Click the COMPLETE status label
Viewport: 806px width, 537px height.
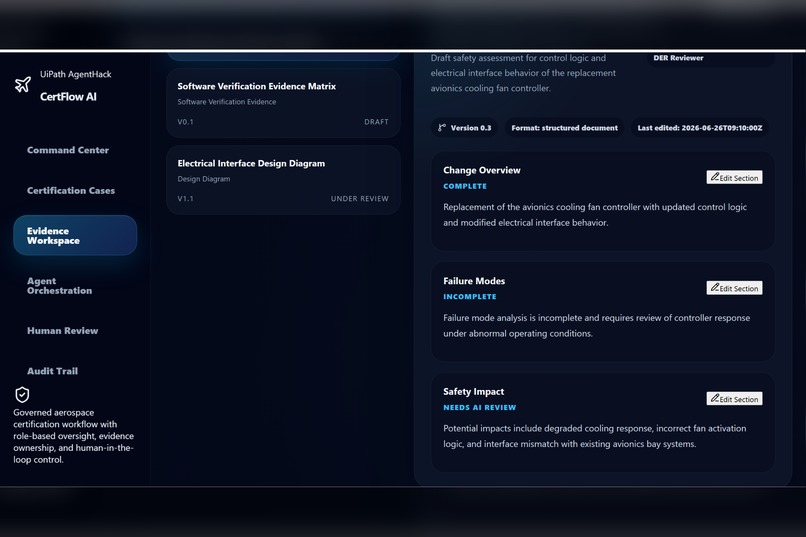465,186
